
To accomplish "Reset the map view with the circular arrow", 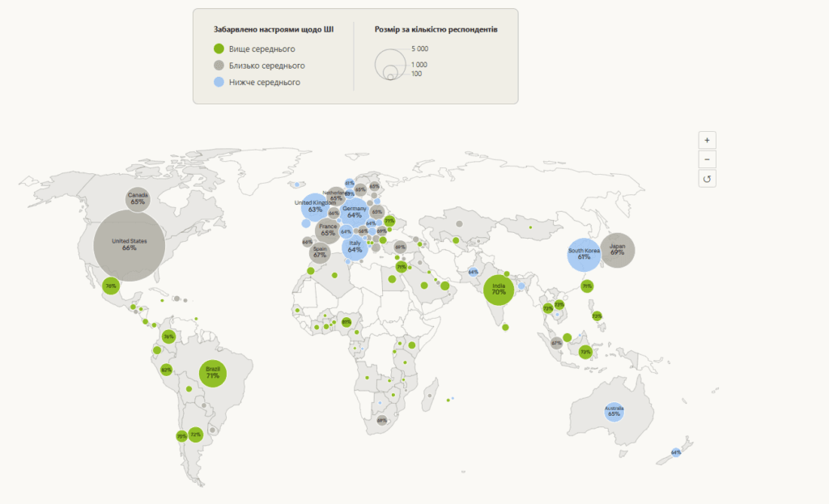I will tap(707, 179).
